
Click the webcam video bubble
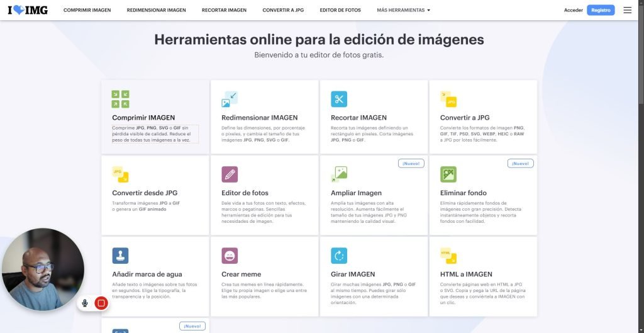coord(43,269)
